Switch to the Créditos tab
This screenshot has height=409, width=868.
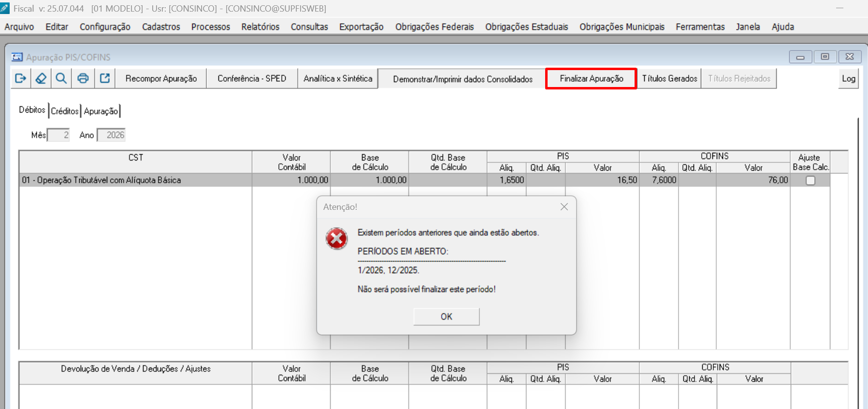[x=65, y=111]
